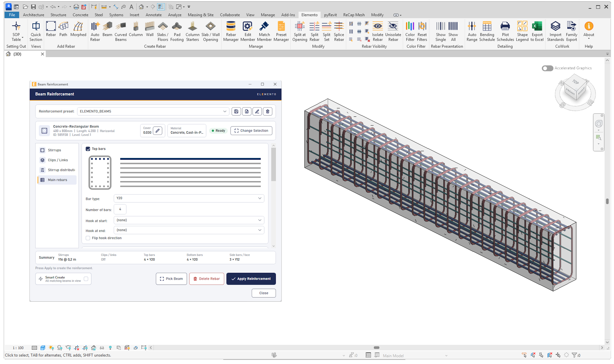This screenshot has width=614, height=364.
Task: Select the Isolate Rebar icon
Action: click(377, 31)
